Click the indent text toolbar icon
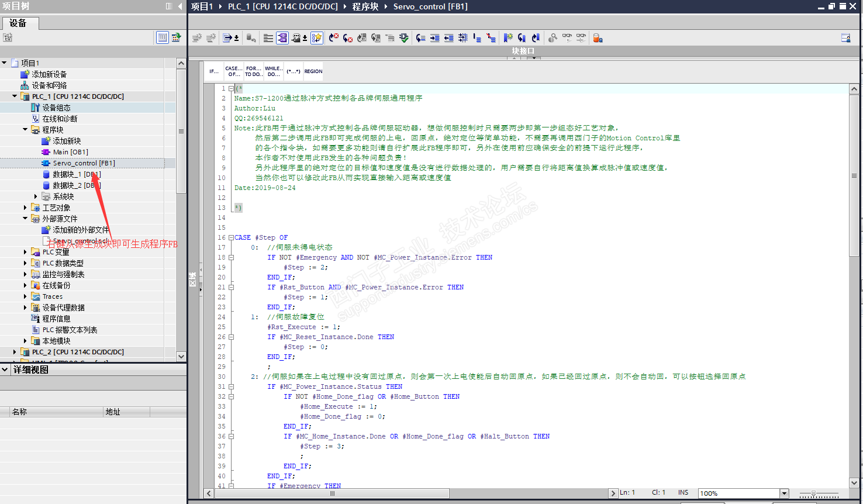863x504 pixels. click(x=434, y=38)
